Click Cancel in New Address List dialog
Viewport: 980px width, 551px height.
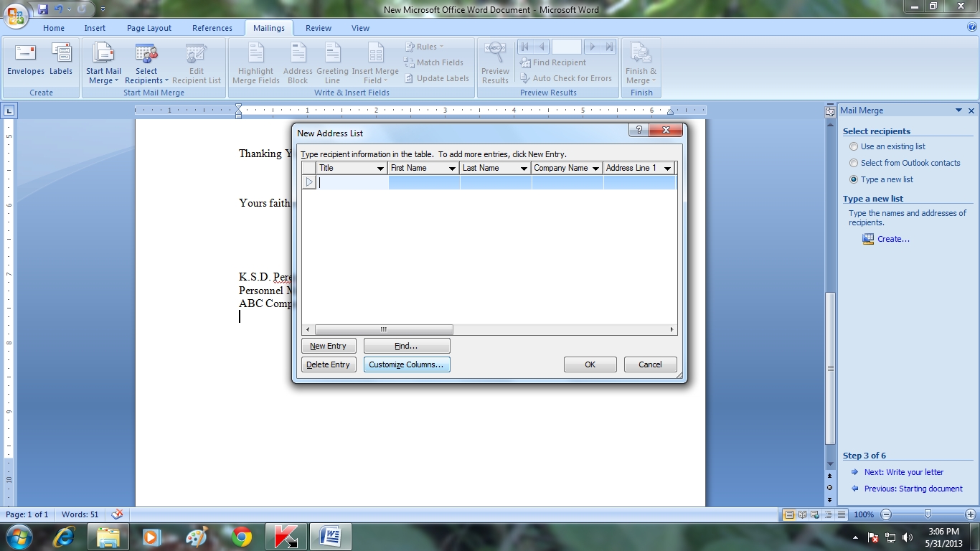(x=650, y=364)
